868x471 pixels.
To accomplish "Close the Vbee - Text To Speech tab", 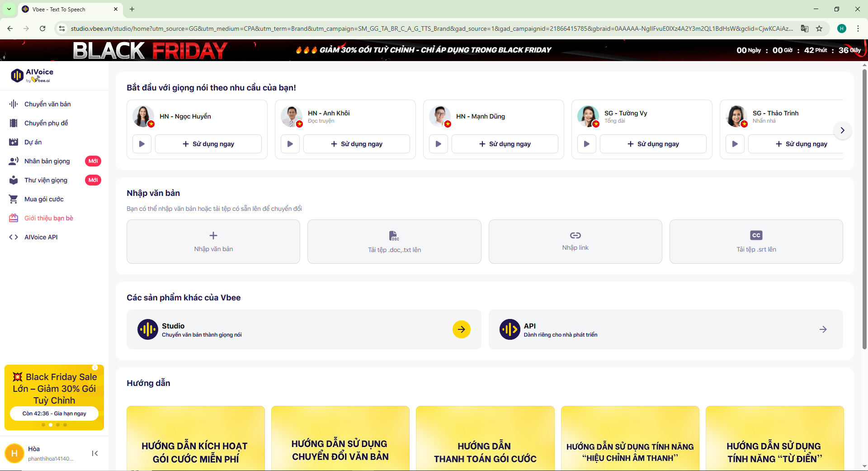I will tap(116, 9).
